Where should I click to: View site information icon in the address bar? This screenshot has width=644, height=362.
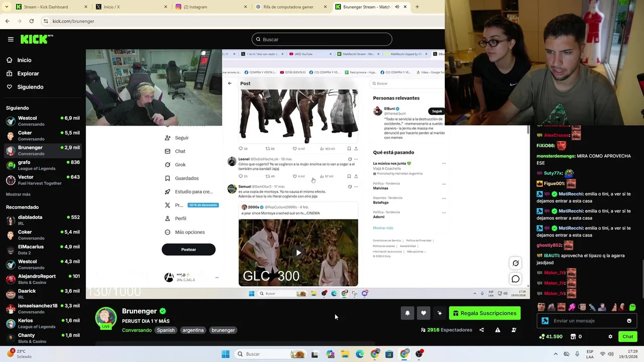[46, 21]
